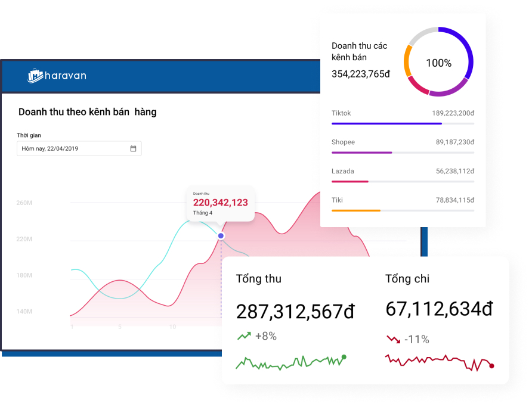Click the Tổng thu total 287,312,567đ
Image resolution: width=532 pixels, height=407 pixels.
[295, 311]
